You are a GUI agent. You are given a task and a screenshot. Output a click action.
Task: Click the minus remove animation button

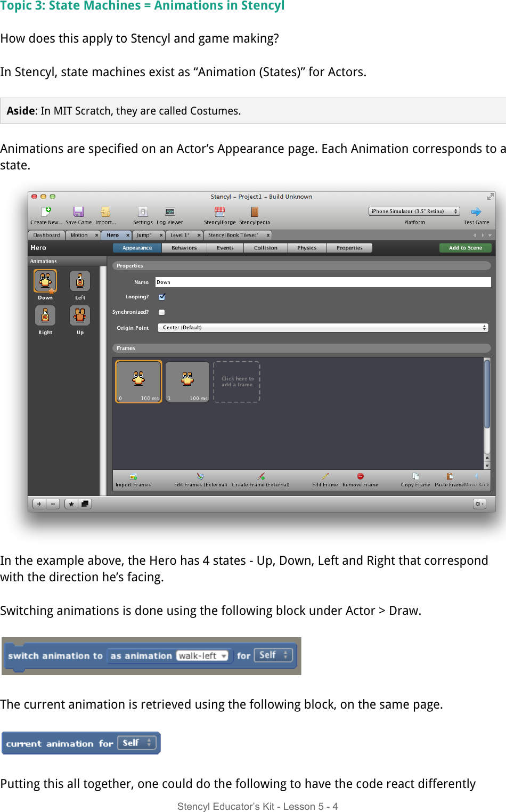[x=53, y=504]
